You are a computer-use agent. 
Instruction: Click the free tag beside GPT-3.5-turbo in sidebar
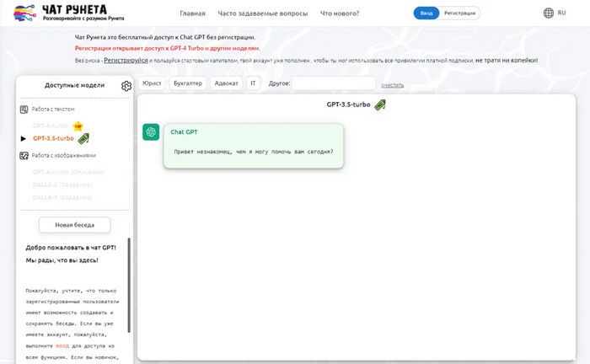click(83, 139)
